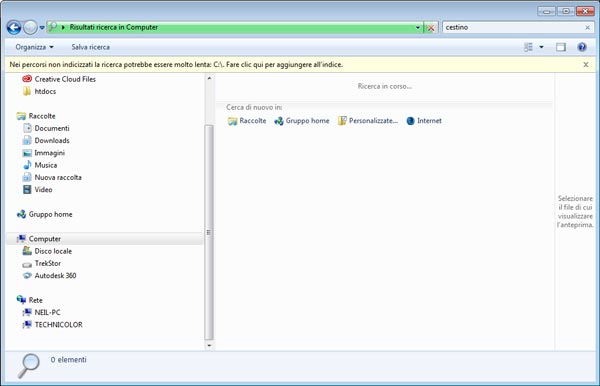Toggle the preview pane icon

561,47
